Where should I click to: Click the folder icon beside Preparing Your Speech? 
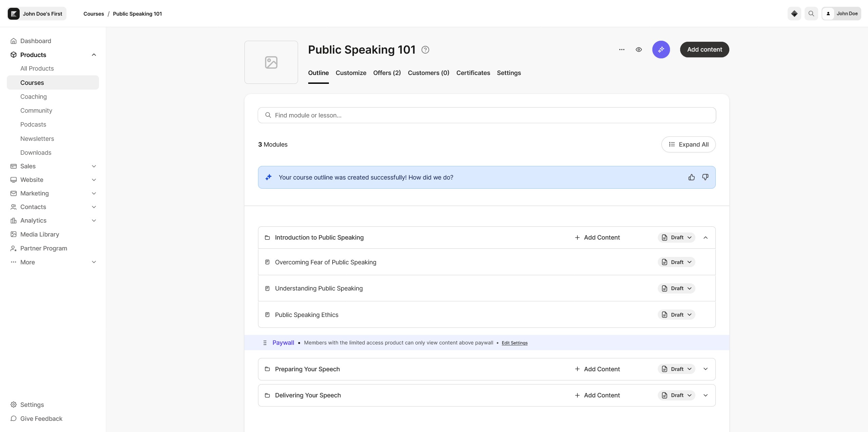coord(267,369)
